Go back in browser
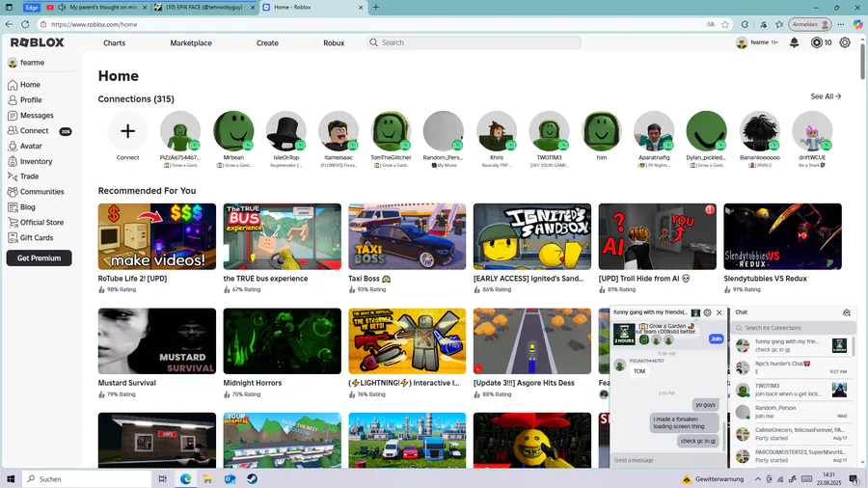The width and height of the screenshot is (868, 488). (9, 24)
